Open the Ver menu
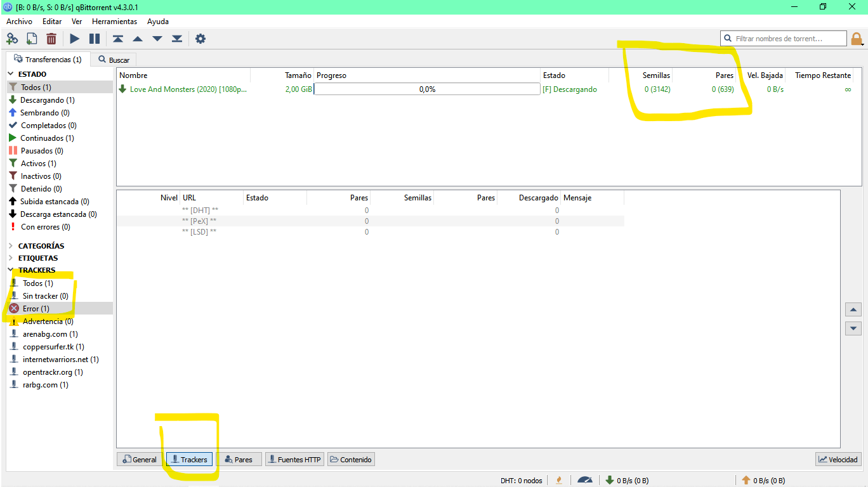This screenshot has width=868, height=487. click(77, 22)
